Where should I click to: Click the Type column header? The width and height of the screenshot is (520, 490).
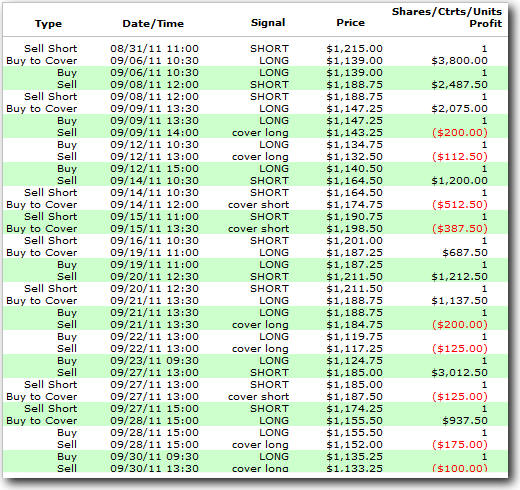tap(48, 24)
